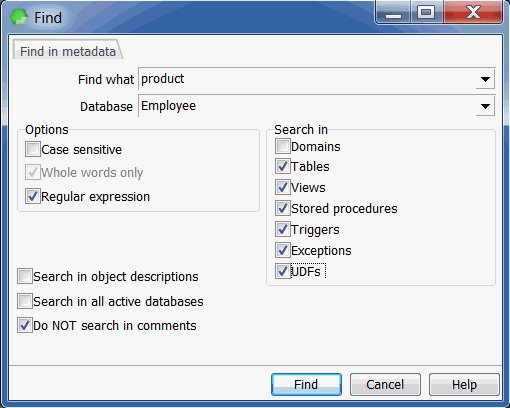Screen dimensions: 510x408
Task: Uncheck the Regular expression checkbox
Action: tap(33, 196)
